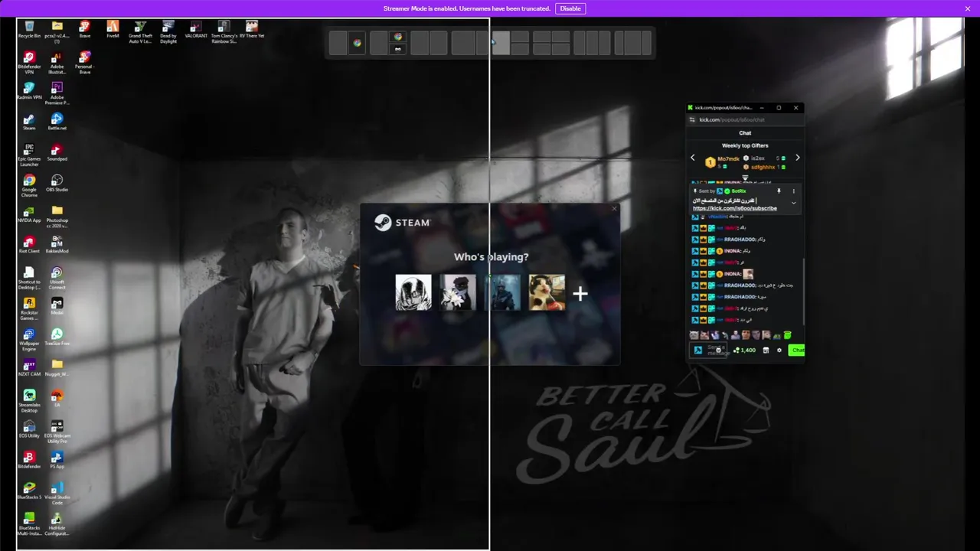This screenshot has height=551, width=980.
Task: Open the PS App desktop shortcut
Action: click(x=57, y=459)
